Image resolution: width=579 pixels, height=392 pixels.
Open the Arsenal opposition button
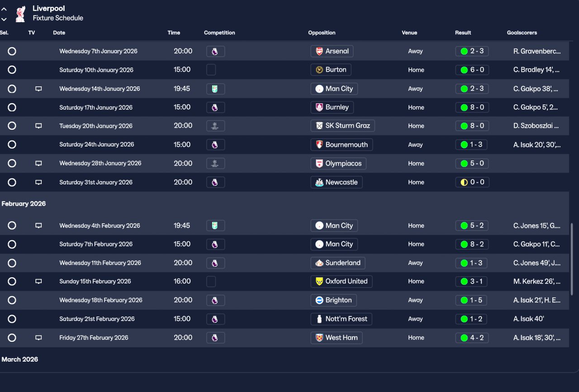tap(332, 51)
